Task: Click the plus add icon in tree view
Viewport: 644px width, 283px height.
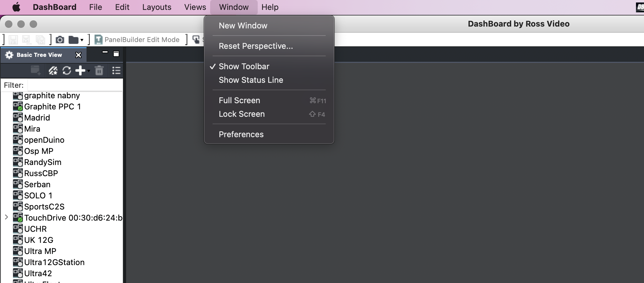Action: point(80,71)
